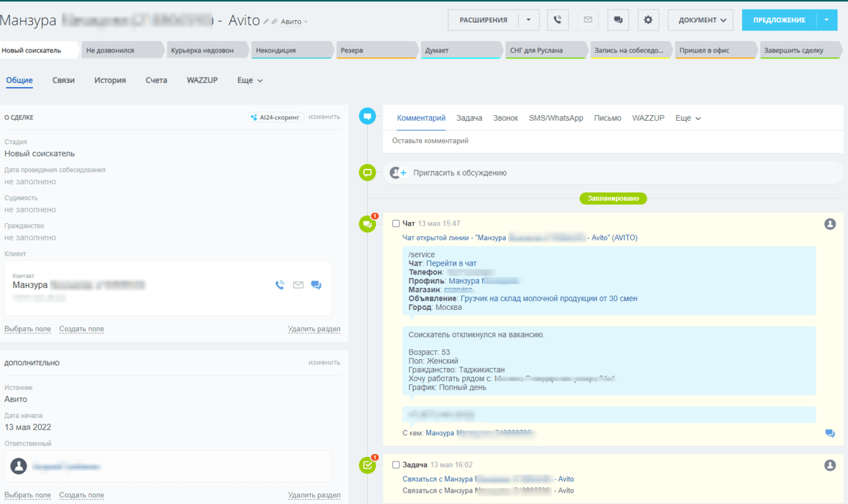Set the deal stage to Курьерка недозвон
848x504 pixels.
click(x=208, y=50)
